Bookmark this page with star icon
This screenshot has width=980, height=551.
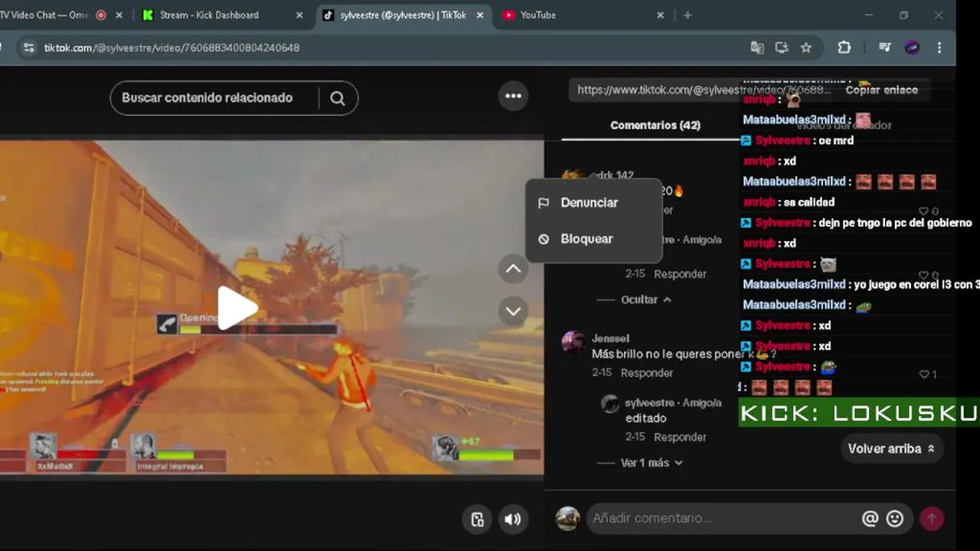click(806, 47)
